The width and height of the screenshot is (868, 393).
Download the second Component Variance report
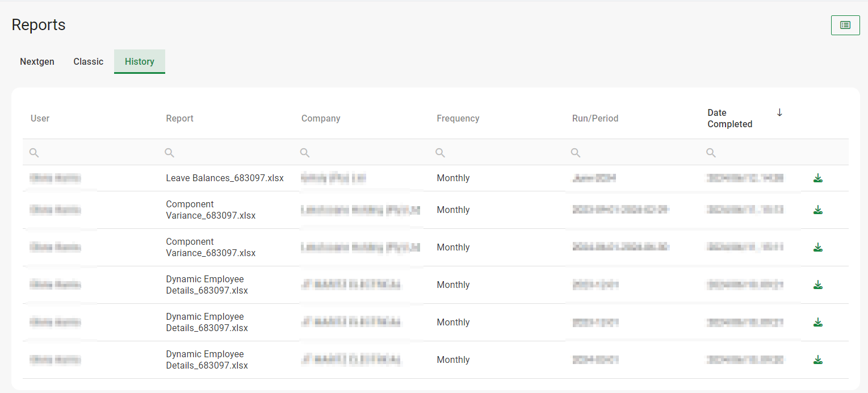[x=817, y=248]
